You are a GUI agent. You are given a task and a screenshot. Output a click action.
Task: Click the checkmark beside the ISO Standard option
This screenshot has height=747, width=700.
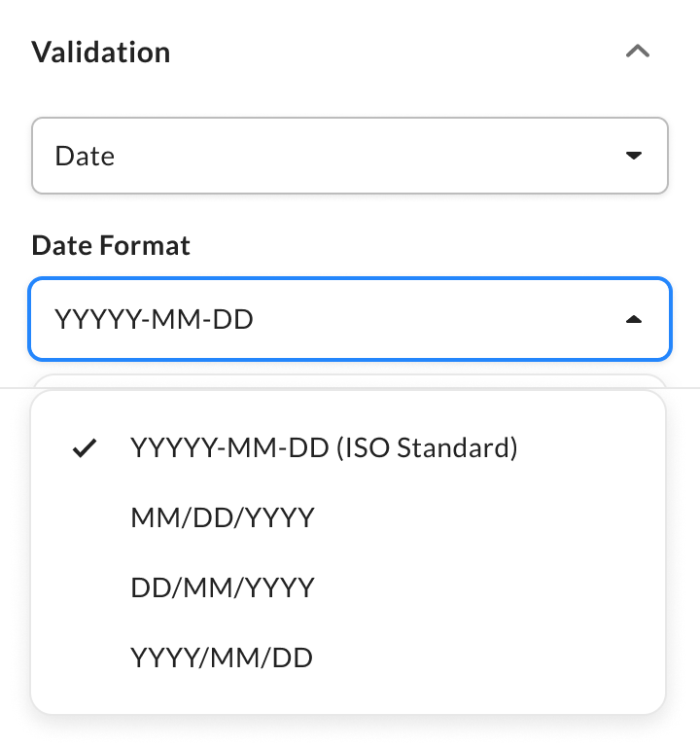[87, 448]
